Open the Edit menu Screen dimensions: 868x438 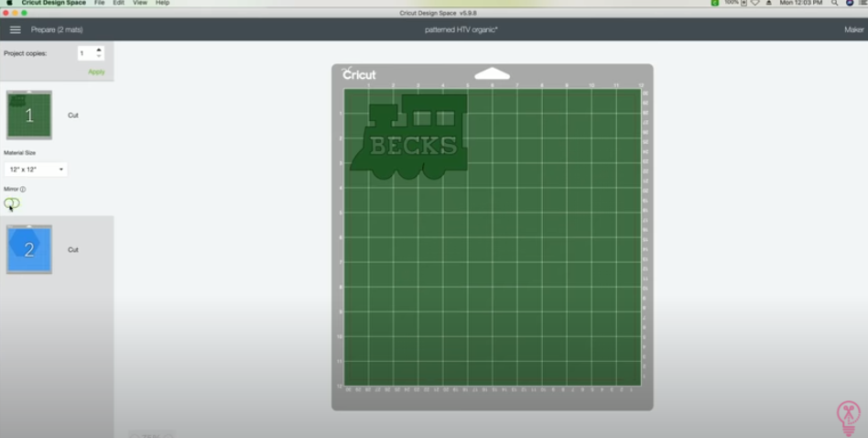coord(118,3)
